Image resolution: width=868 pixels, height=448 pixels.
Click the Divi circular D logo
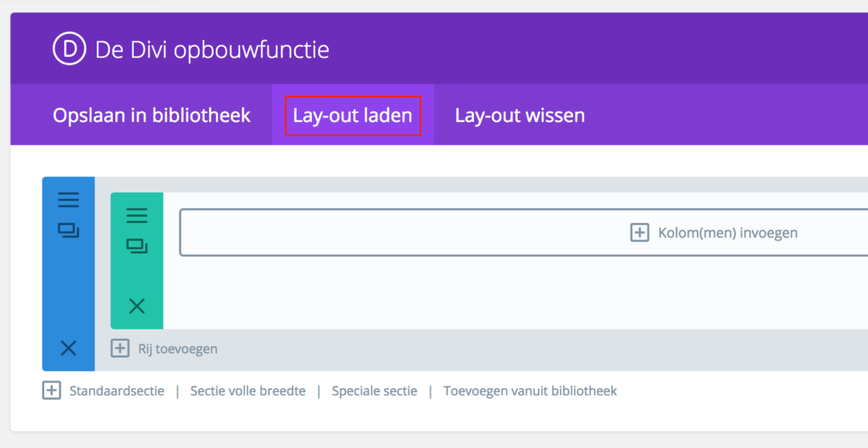70,48
